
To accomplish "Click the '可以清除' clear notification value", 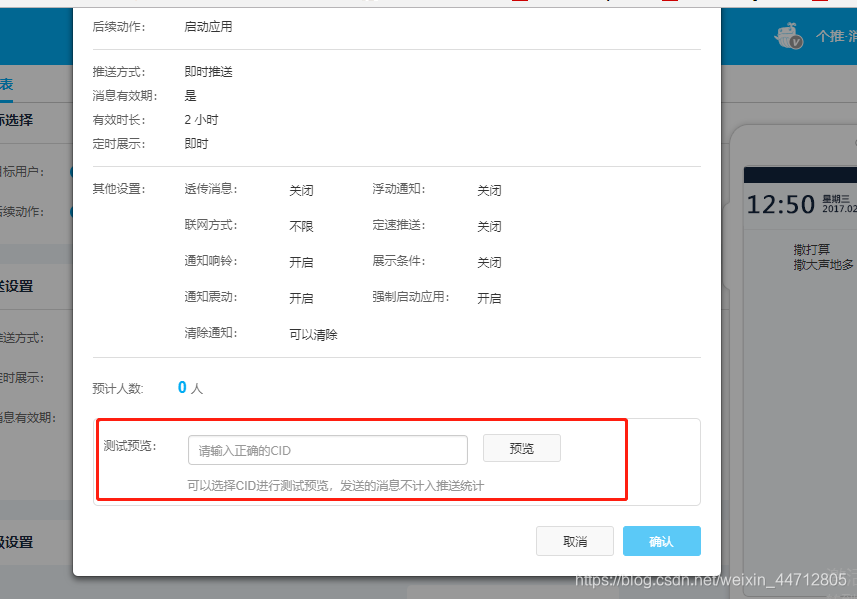I will pos(313,334).
